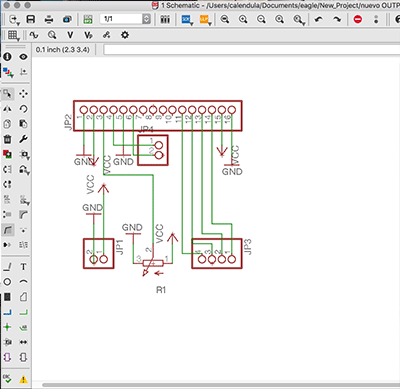
Task: Open the CAM processor icon
Action: (67, 19)
